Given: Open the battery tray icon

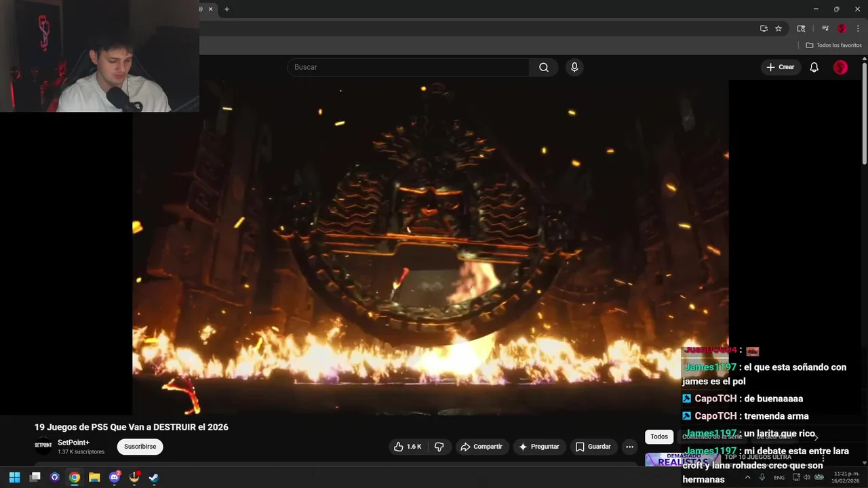Looking at the screenshot, I should 819,477.
